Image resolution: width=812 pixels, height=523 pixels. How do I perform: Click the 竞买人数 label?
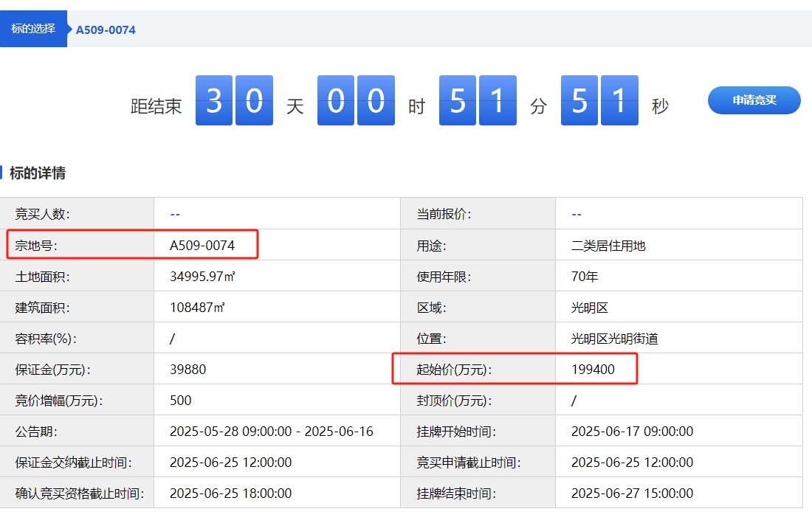point(43,214)
